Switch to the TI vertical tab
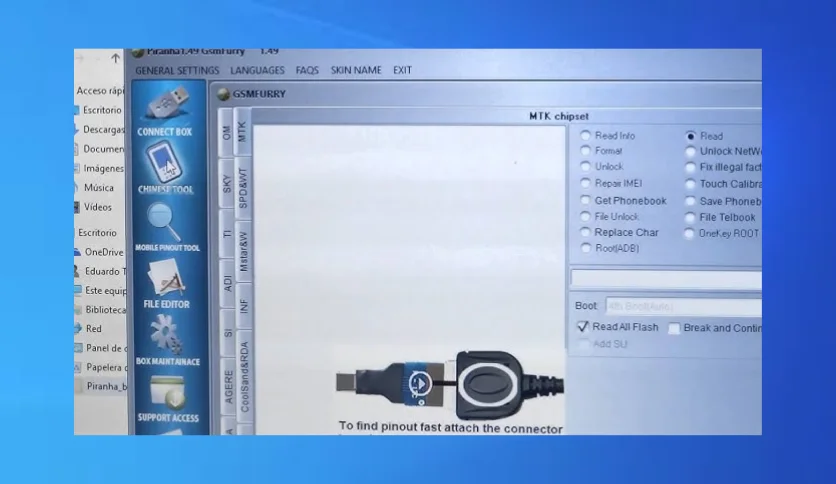 pyautogui.click(x=228, y=233)
